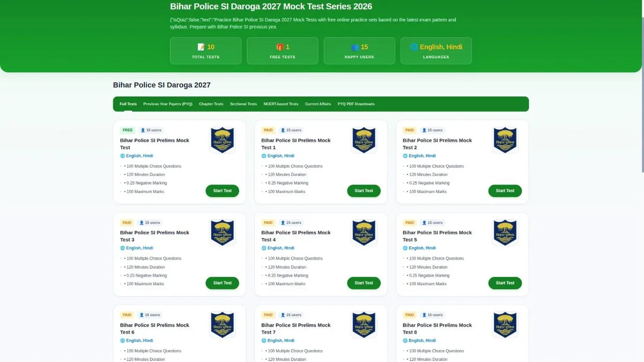This screenshot has height=362, width=644.
Task: Click the PAID tag on Mock Test 6
Action: tap(127, 315)
